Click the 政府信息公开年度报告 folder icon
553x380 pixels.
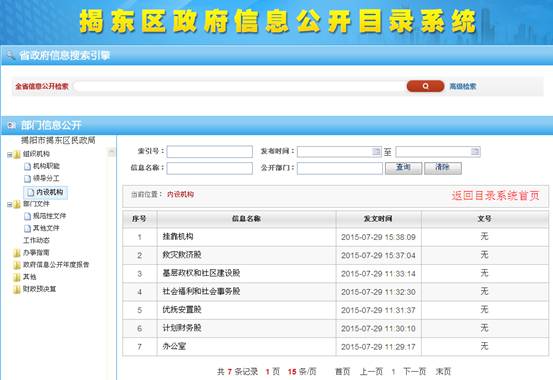point(17,265)
